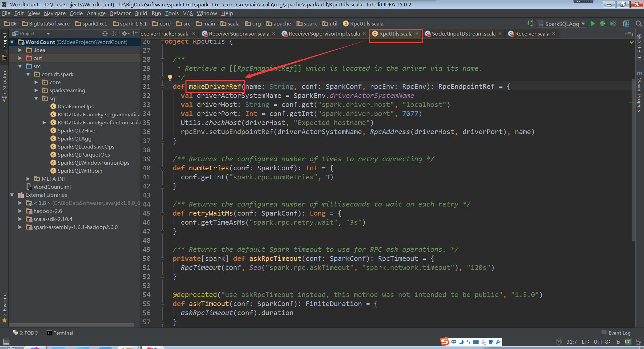Toggle Sogou half/full moon width mode
Image resolution: width=644 pixels, height=349 pixels.
[461, 342]
